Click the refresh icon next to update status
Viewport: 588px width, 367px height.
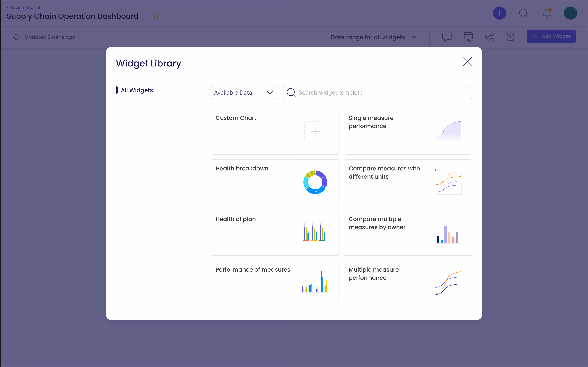tap(16, 37)
